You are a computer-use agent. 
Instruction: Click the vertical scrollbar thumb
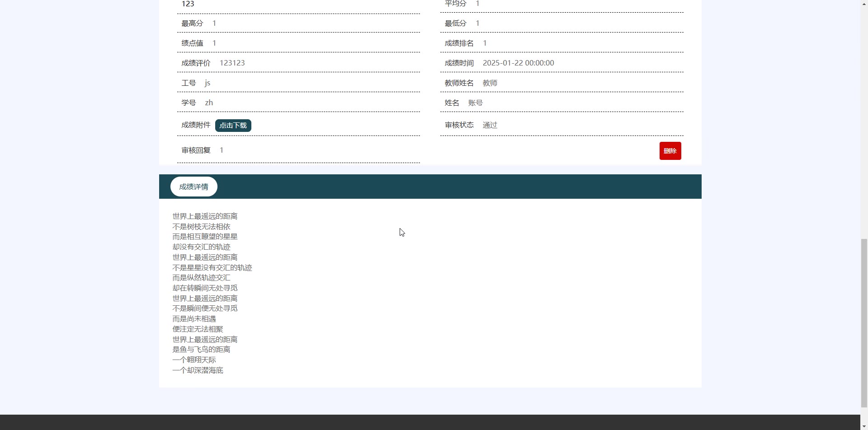[864, 322]
